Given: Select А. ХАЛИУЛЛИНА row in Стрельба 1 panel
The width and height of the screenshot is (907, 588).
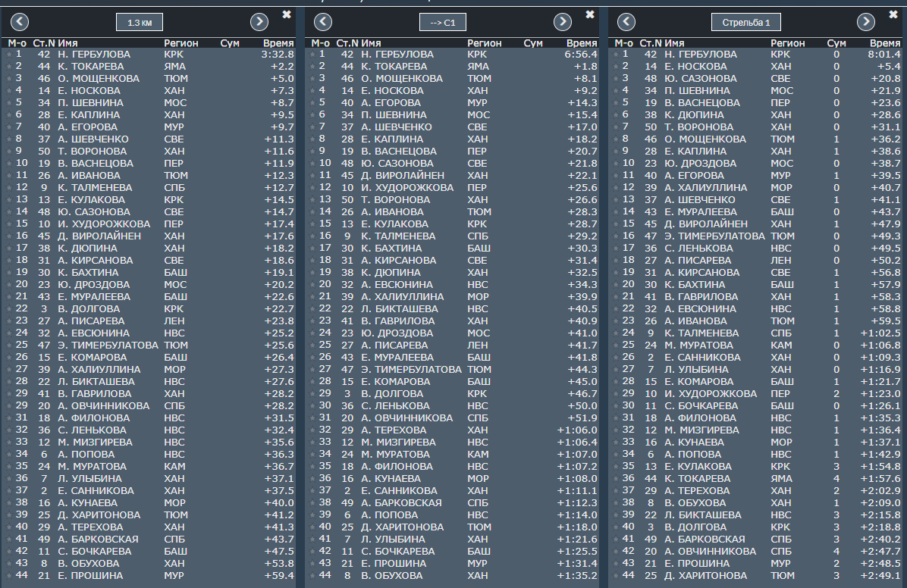Looking at the screenshot, I should 757,188.
